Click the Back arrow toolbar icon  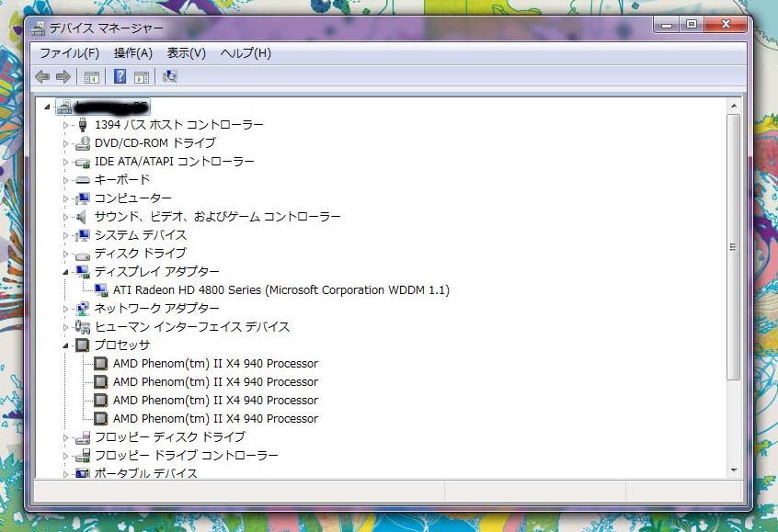(42, 77)
